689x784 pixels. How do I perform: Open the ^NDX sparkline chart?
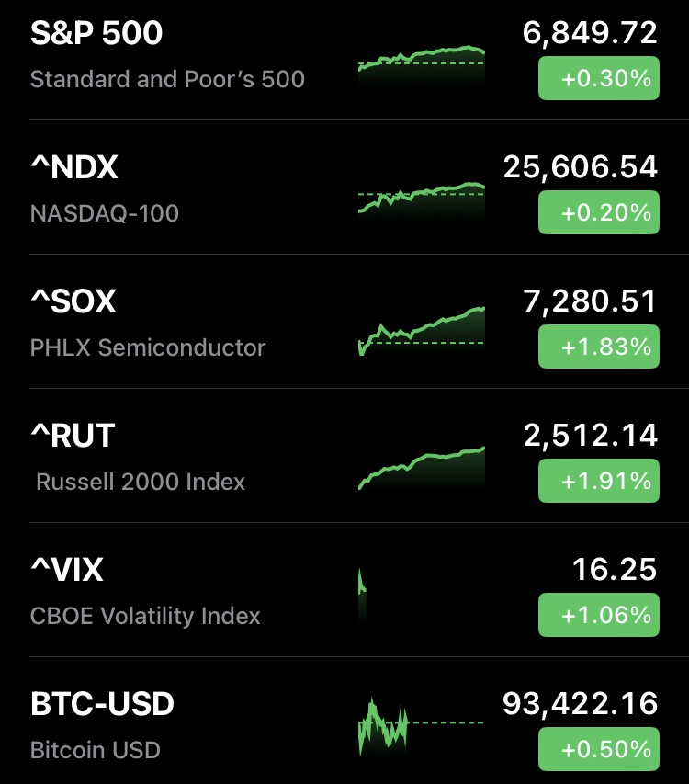pyautogui.click(x=421, y=199)
